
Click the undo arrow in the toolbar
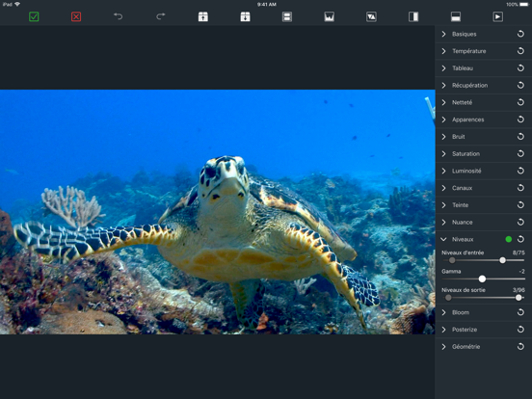click(x=119, y=16)
